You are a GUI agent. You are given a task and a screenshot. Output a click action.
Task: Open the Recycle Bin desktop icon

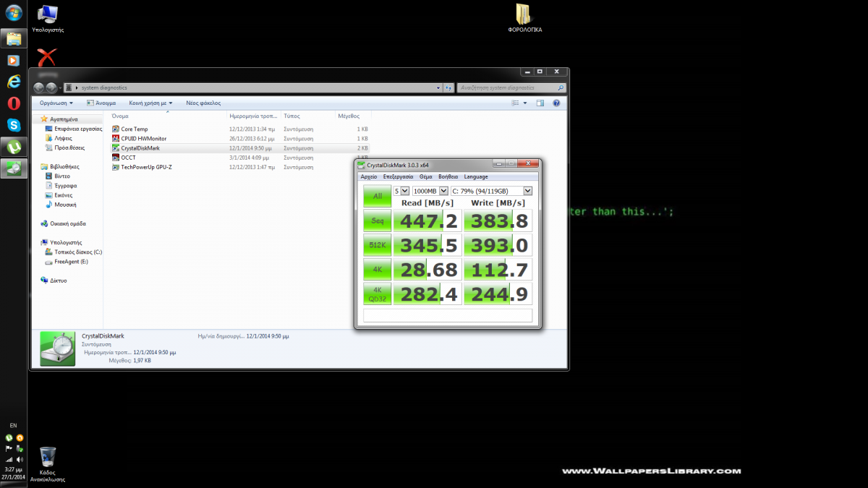pos(48,465)
